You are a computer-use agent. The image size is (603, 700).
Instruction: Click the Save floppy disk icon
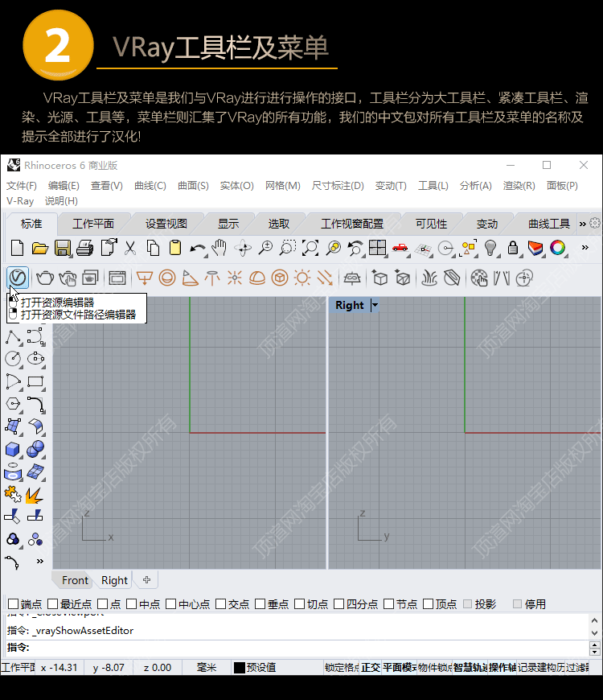pos(63,248)
